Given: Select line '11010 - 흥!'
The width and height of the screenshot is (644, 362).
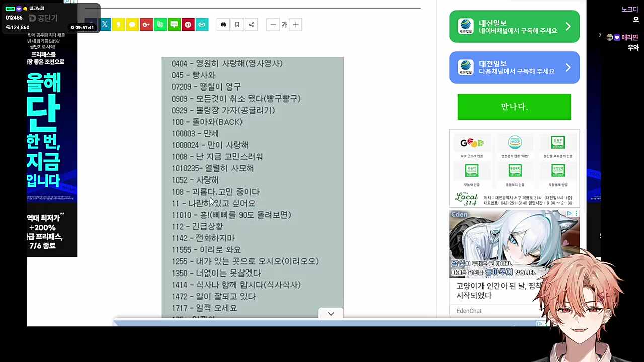Looking at the screenshot, I should coord(231,215).
